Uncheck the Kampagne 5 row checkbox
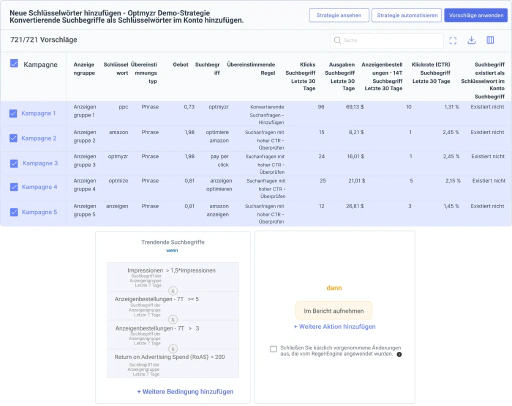This screenshot has width=512, height=406. tap(14, 212)
